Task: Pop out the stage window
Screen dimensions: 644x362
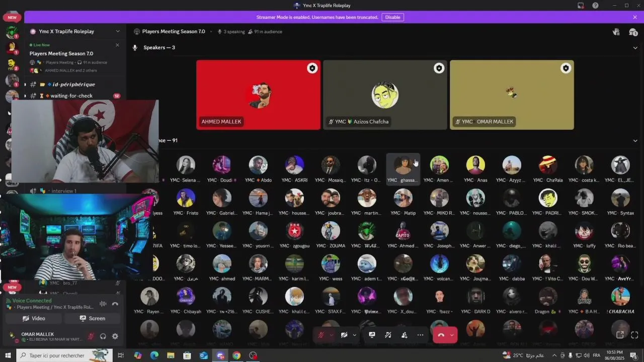Action: tap(620, 335)
